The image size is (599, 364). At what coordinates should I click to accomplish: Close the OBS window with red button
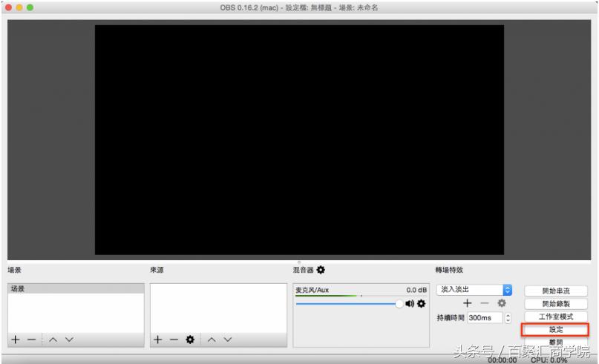pos(8,7)
